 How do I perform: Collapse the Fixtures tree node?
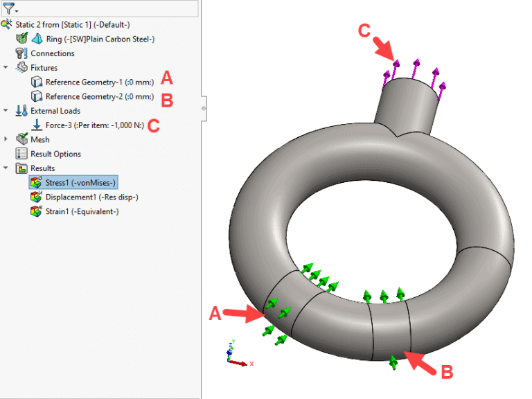click(6, 68)
